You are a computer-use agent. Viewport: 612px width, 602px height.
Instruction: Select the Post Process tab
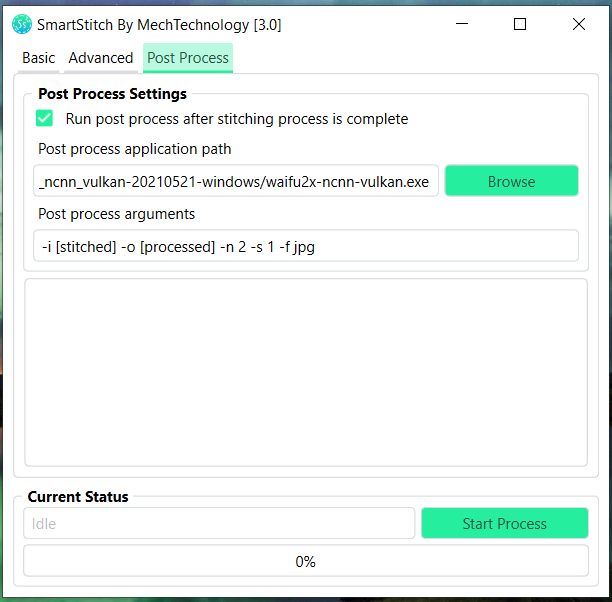point(188,58)
